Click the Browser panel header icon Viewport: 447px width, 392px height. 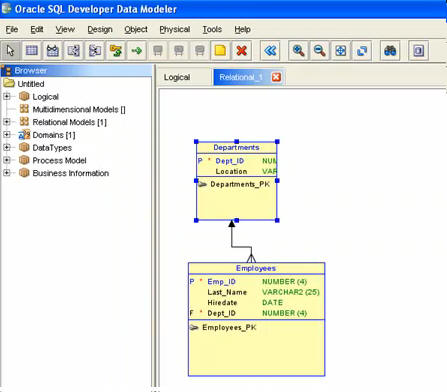coord(7,70)
